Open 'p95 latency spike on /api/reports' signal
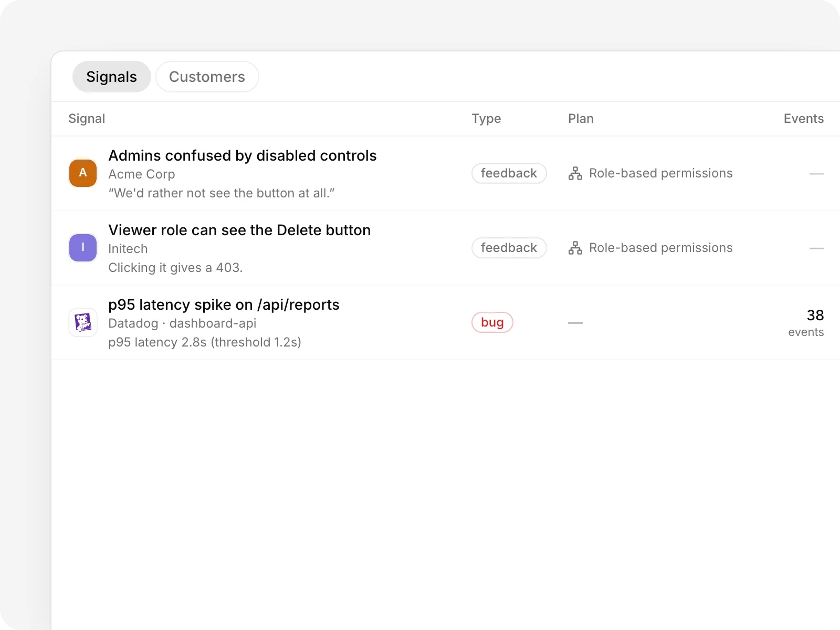This screenshot has height=630, width=840. click(x=224, y=304)
